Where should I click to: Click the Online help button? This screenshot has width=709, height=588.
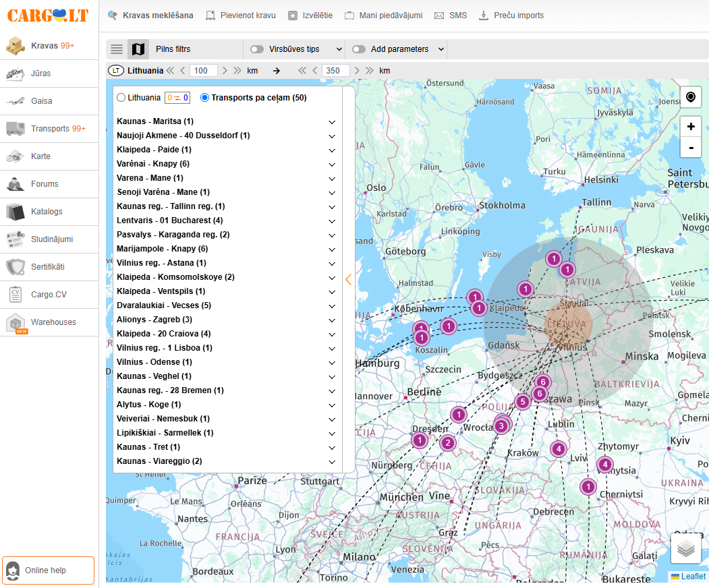(x=48, y=570)
